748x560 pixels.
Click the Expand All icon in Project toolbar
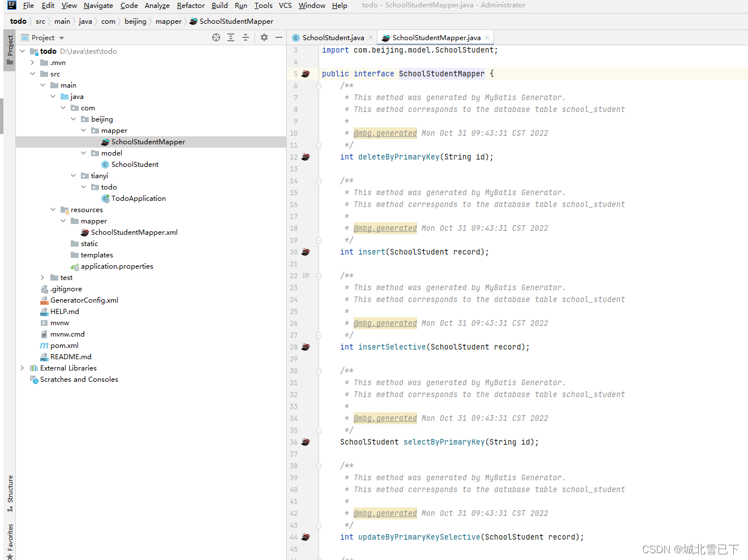(x=230, y=37)
